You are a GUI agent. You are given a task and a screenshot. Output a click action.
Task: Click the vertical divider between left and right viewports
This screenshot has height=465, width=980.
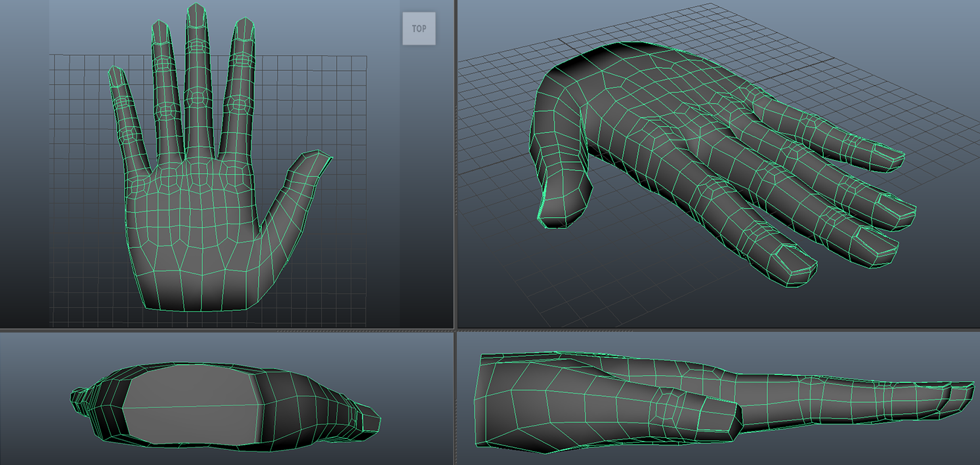pyautogui.click(x=455, y=164)
